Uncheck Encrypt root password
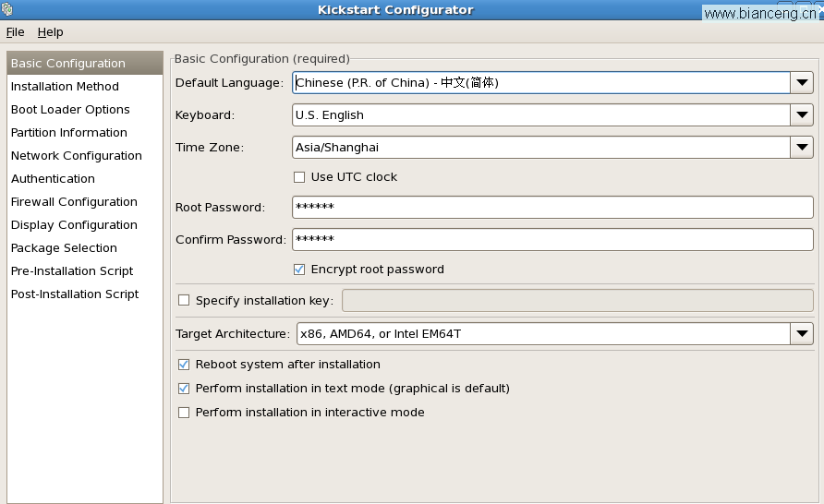Viewport: 824px width, 504px height. click(299, 270)
